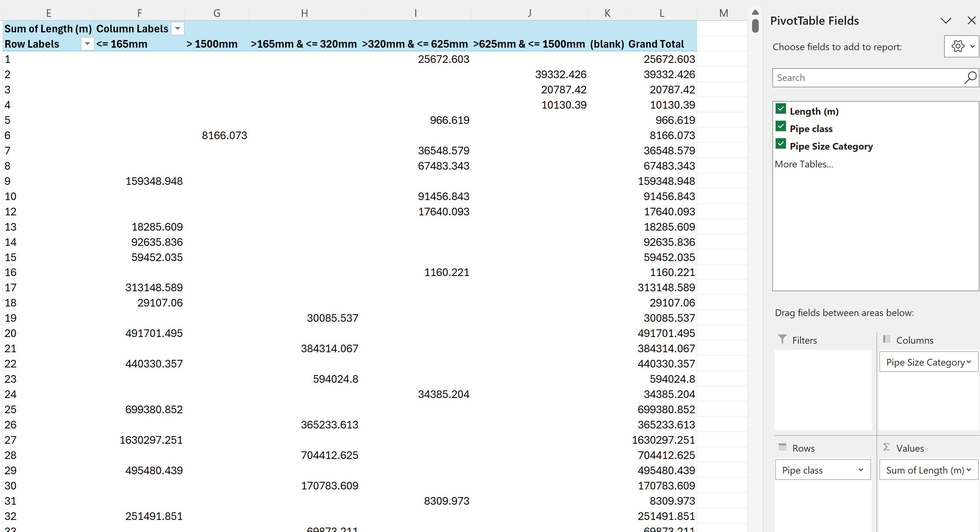Click the Rows area icon

point(782,448)
